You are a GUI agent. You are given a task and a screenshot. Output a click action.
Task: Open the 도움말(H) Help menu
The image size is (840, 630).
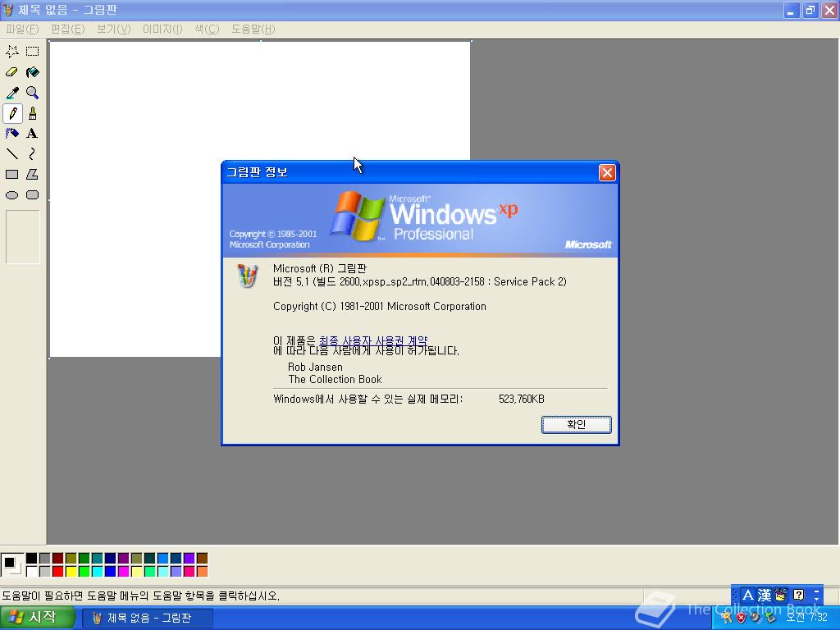253,29
